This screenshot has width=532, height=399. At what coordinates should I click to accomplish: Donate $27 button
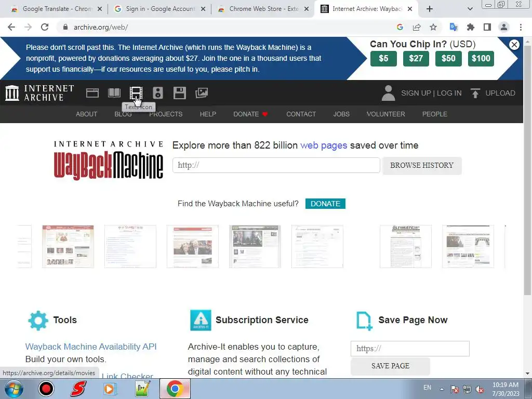click(416, 58)
